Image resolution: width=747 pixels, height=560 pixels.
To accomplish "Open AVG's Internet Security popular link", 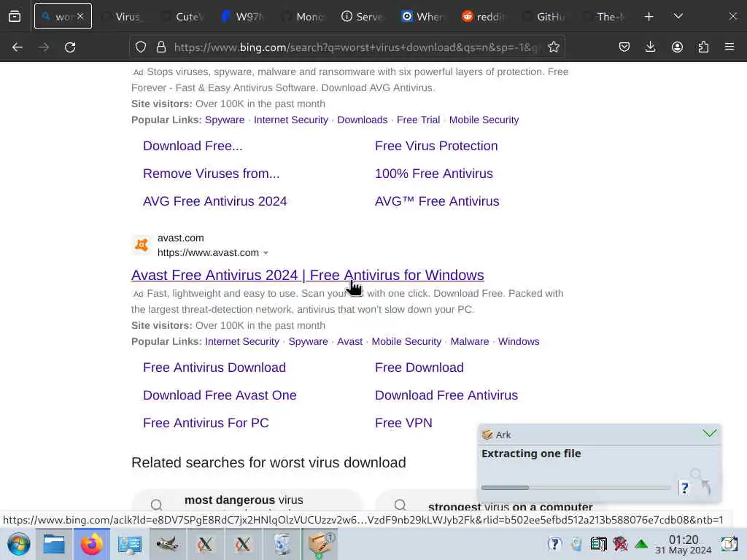I will coord(290,120).
